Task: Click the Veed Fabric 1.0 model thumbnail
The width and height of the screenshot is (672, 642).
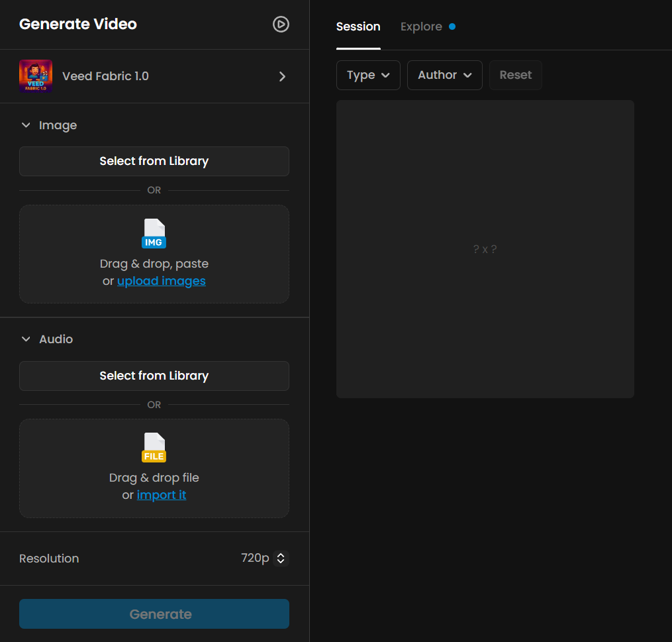Action: pyautogui.click(x=36, y=76)
